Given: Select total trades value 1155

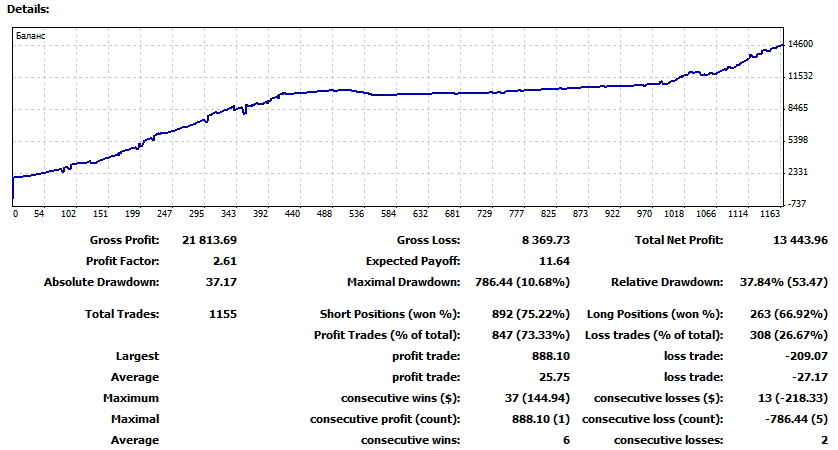Looking at the screenshot, I should pos(223,314).
